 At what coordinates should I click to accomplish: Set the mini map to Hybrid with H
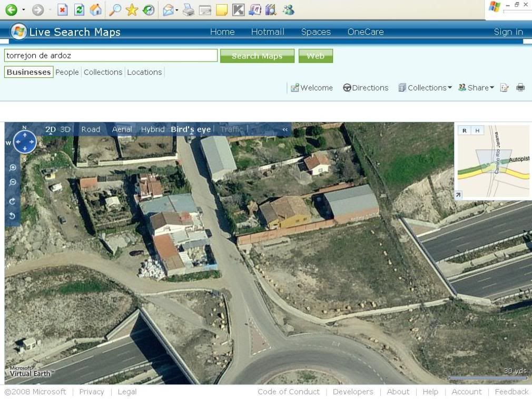[x=477, y=131]
